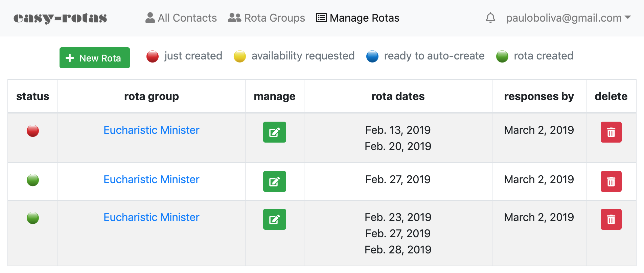Click the red status dot in first row
Image resolution: width=644 pixels, height=273 pixels.
tap(33, 131)
